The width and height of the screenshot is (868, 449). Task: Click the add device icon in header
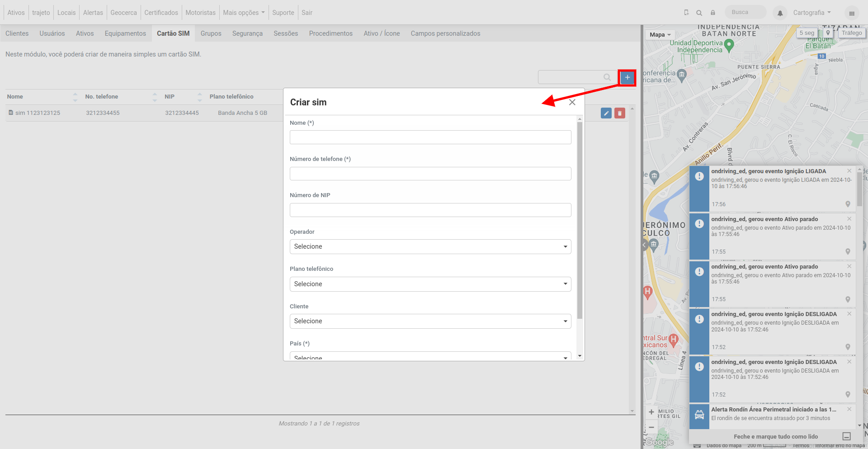pyautogui.click(x=686, y=13)
